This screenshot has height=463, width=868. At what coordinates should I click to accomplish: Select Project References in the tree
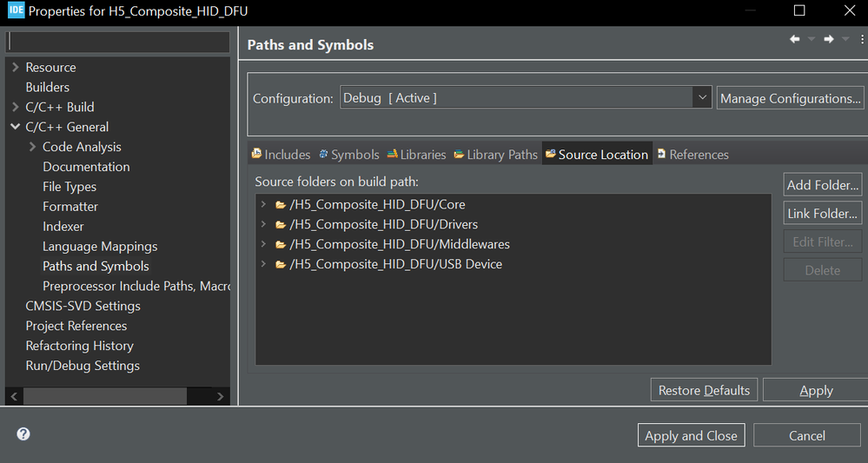click(76, 327)
